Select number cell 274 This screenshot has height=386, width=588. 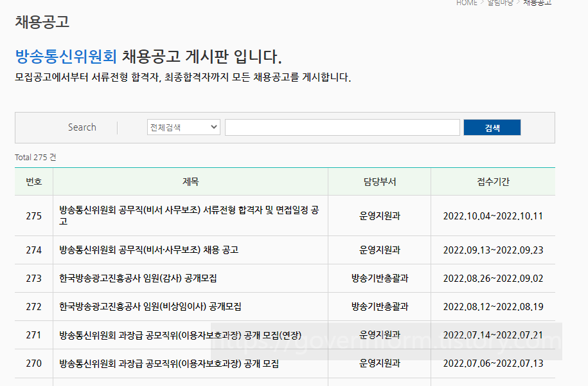(x=34, y=250)
